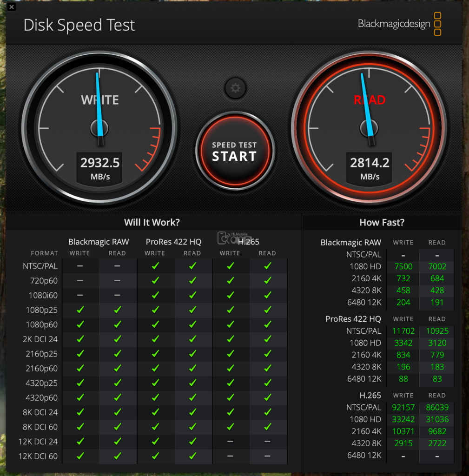Click the 720p60 row label

pyautogui.click(x=44, y=281)
